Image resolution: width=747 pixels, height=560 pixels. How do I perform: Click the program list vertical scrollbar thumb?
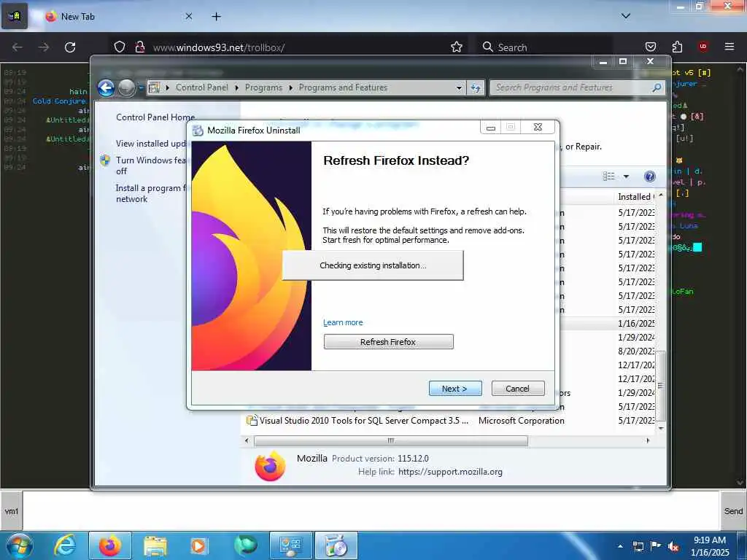click(x=660, y=385)
